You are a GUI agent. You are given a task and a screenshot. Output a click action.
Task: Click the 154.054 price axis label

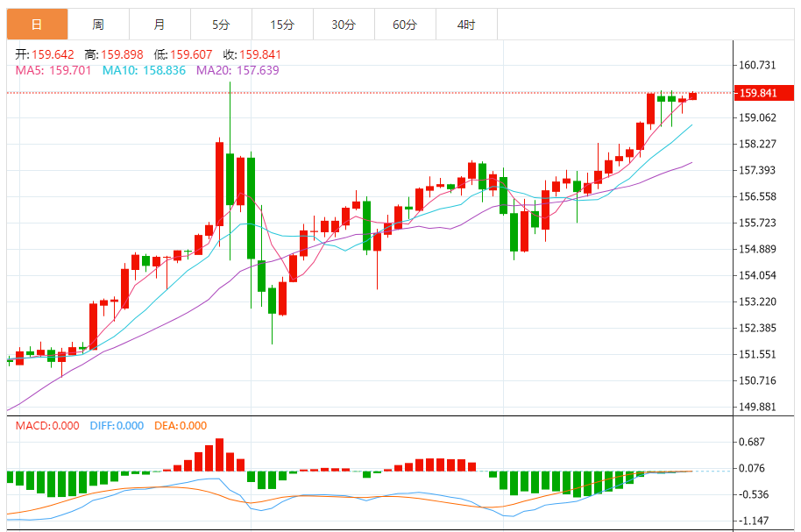[x=757, y=275]
